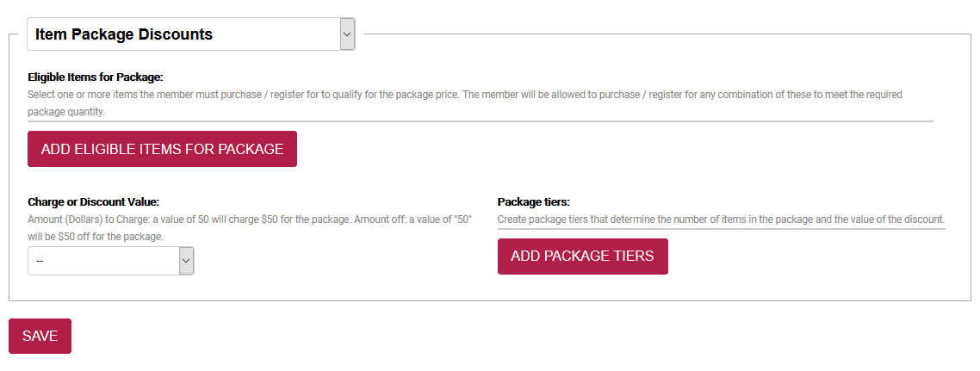Click the "package quantity." line of help text
Image resolution: width=980 pixels, height=371 pixels.
pos(65,112)
